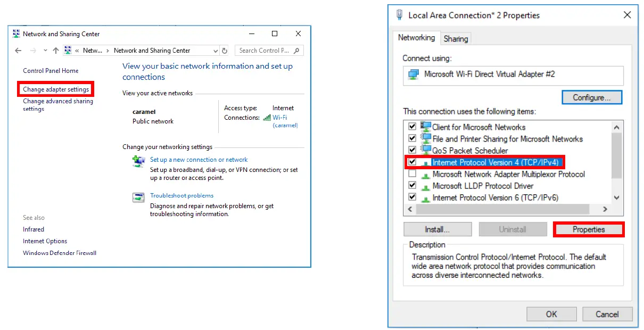644x330 pixels.
Task: Click the Configure button
Action: click(592, 97)
